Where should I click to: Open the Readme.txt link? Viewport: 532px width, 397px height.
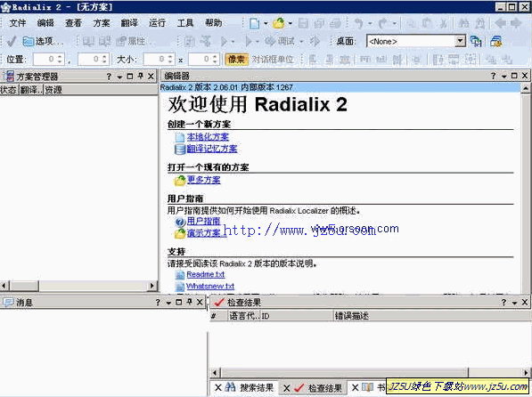(206, 274)
